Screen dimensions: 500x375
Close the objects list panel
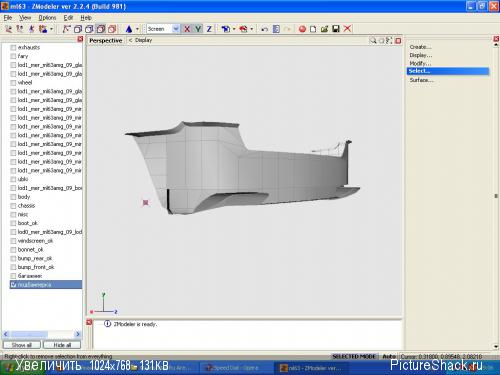click(x=80, y=39)
